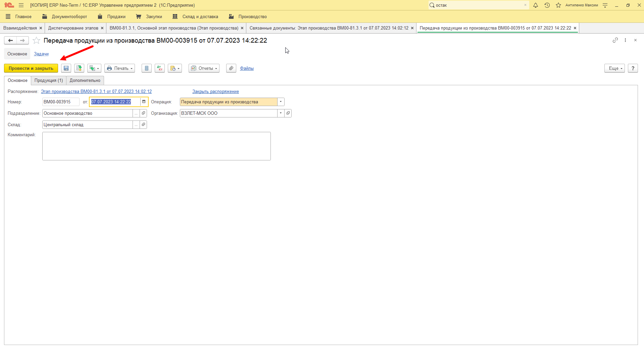
Task: Close the Взаимодействия tab
Action: (x=41, y=28)
